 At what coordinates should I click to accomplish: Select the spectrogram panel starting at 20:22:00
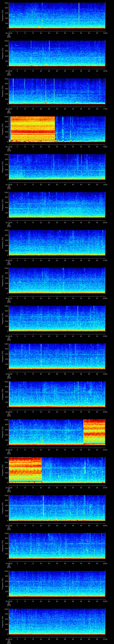click(57, 318)
